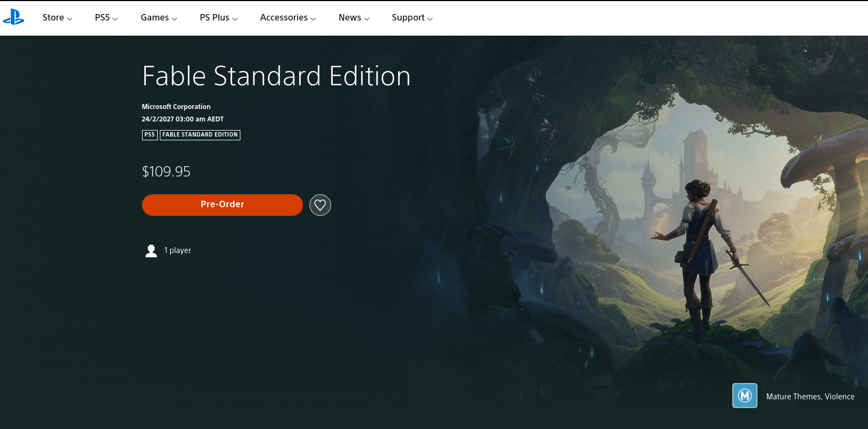Open the News dropdown menu

tap(354, 18)
